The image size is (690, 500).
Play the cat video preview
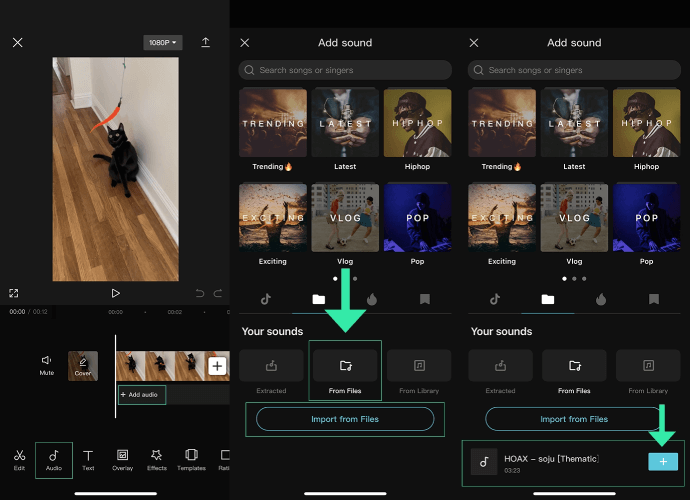tap(115, 293)
